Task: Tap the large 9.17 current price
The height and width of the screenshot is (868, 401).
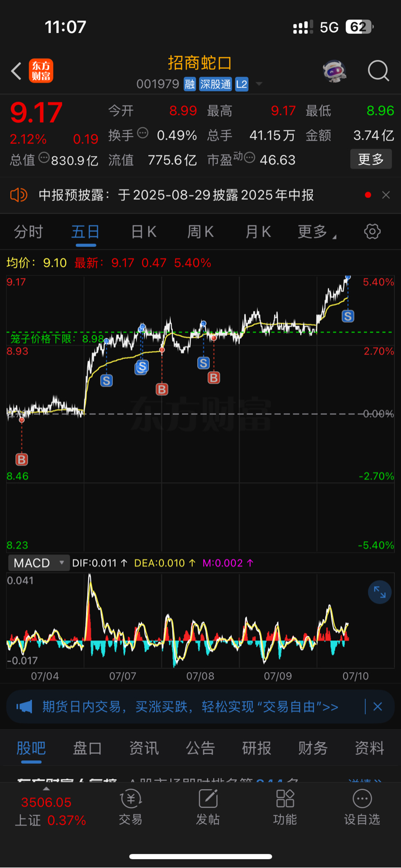Action: [37, 112]
